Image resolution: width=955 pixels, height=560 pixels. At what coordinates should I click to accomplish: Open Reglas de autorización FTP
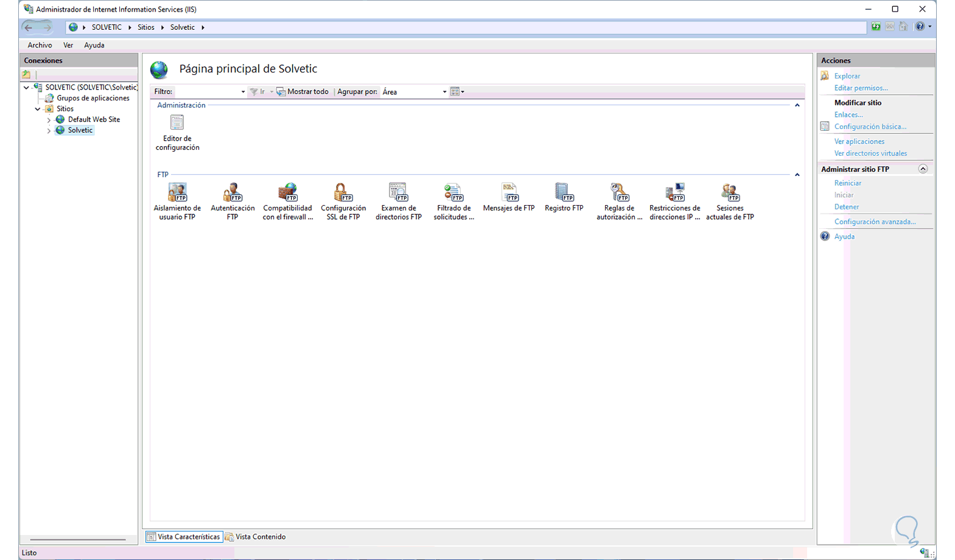click(x=620, y=201)
